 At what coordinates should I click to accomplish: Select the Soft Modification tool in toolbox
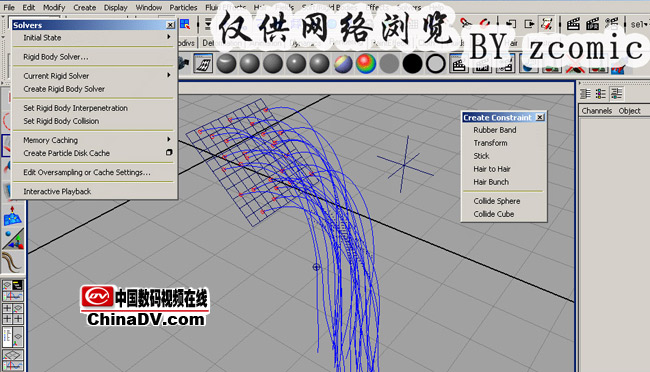[x=12, y=215]
